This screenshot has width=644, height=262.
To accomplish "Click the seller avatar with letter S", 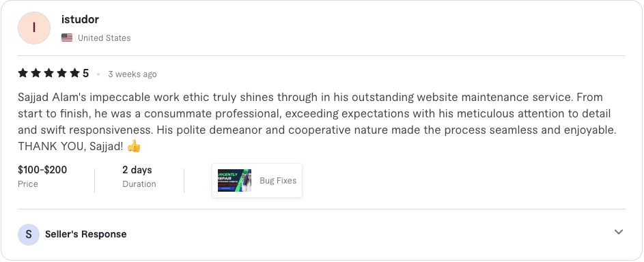I will (28, 235).
